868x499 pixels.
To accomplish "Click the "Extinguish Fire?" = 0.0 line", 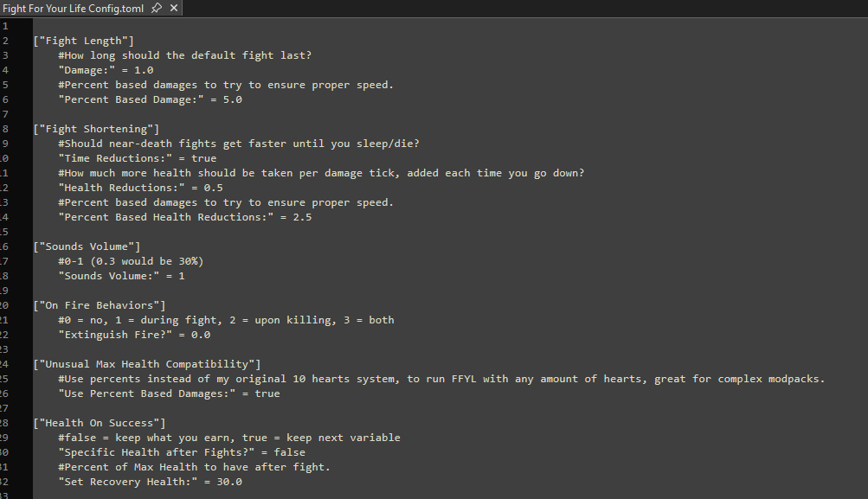I will pyautogui.click(x=134, y=335).
